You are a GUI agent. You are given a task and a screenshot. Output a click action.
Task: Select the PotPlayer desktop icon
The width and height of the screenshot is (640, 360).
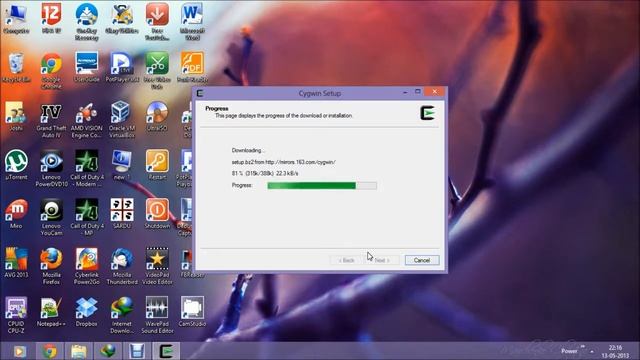point(122,68)
